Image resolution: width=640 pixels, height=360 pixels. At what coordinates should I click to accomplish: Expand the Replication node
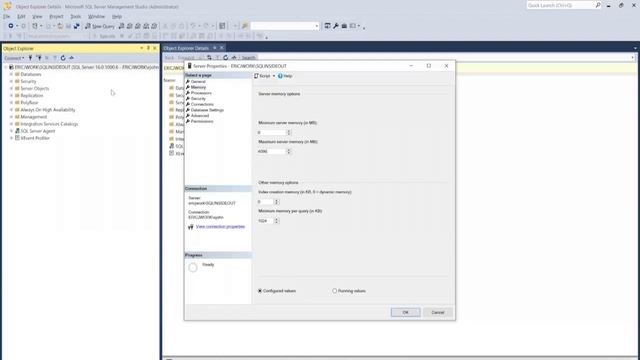tap(11, 96)
